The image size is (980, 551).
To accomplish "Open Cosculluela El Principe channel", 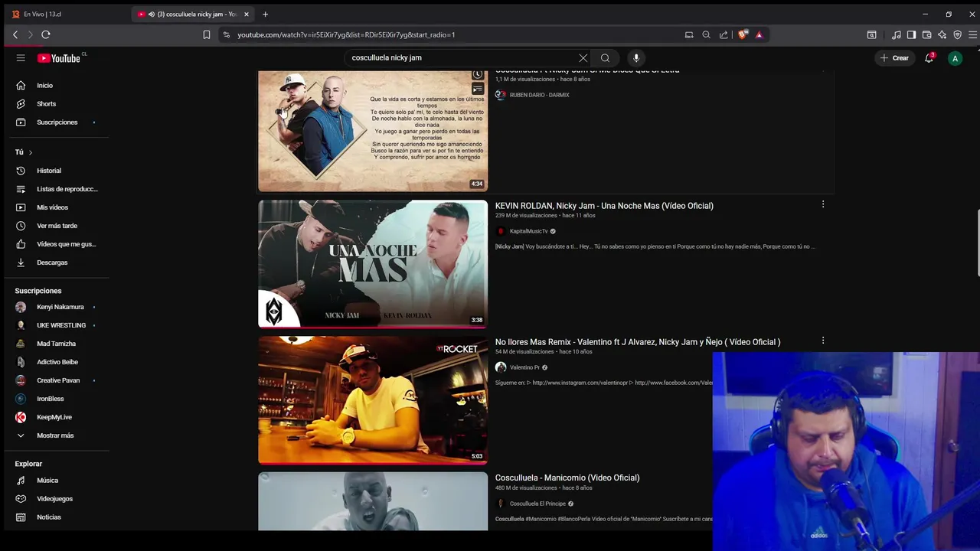I will tap(537, 504).
